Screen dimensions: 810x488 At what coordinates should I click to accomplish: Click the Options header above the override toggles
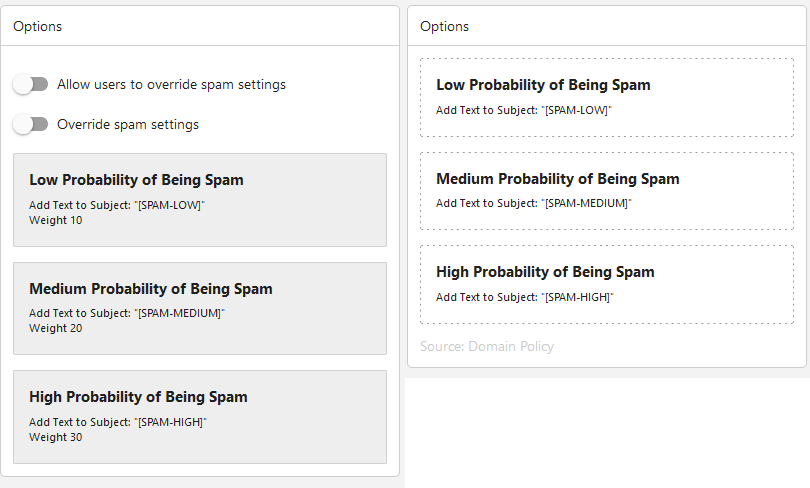pyautogui.click(x=38, y=27)
